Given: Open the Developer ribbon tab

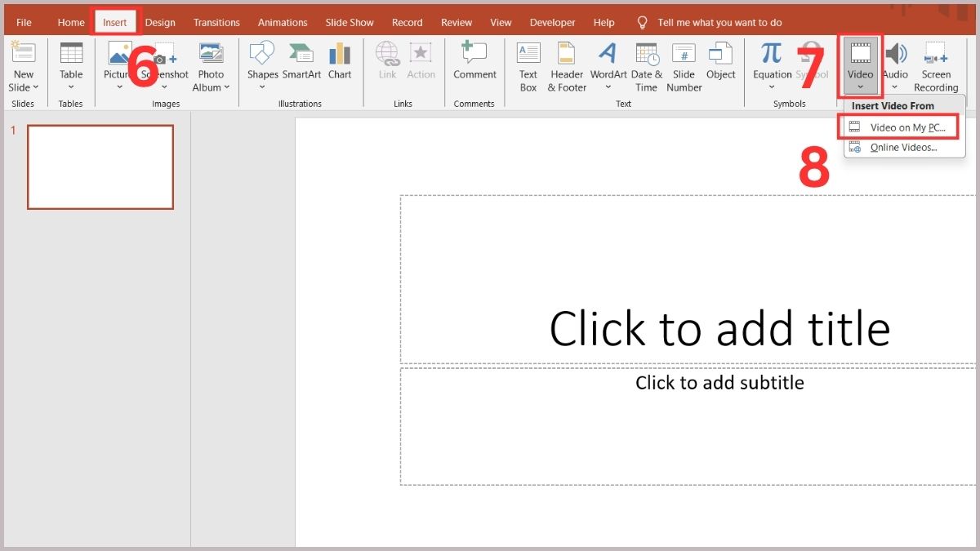Looking at the screenshot, I should (x=552, y=22).
